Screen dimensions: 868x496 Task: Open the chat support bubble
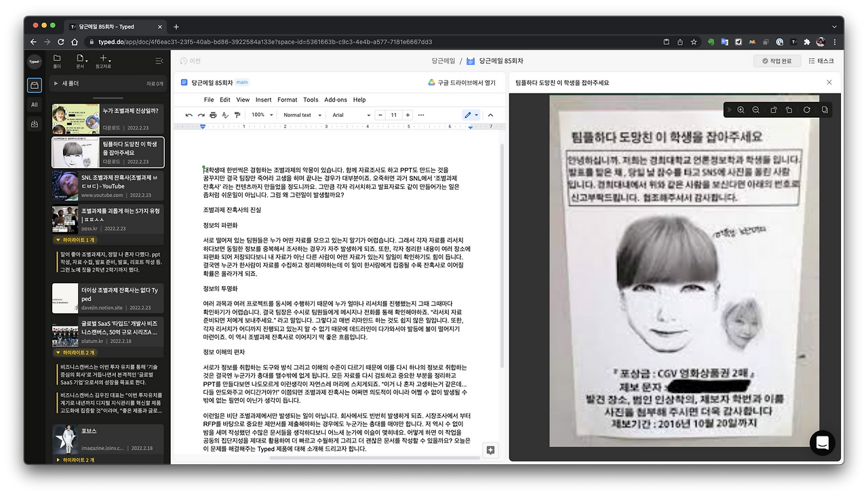pyautogui.click(x=822, y=443)
